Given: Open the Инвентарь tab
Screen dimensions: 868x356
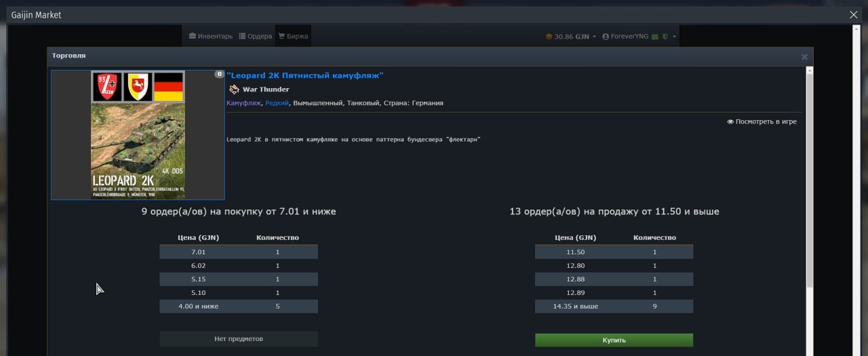Looking at the screenshot, I should (210, 36).
